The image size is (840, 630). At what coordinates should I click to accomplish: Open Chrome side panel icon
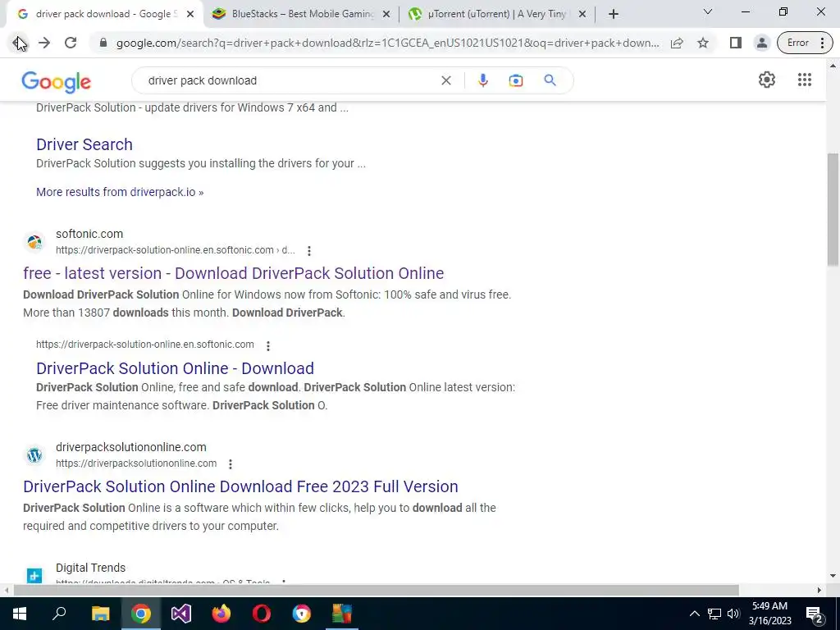tap(736, 43)
